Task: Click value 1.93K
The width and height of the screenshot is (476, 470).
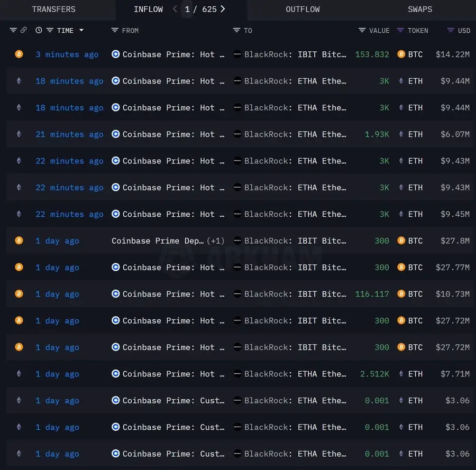Action: [x=377, y=134]
